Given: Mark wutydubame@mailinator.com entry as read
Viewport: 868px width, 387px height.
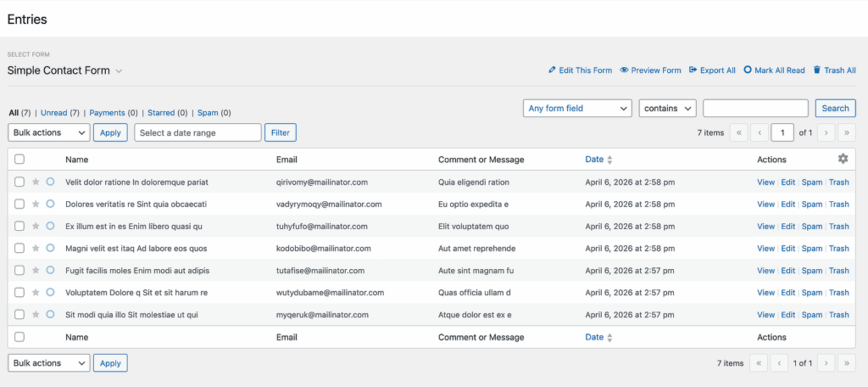Looking at the screenshot, I should [x=50, y=292].
